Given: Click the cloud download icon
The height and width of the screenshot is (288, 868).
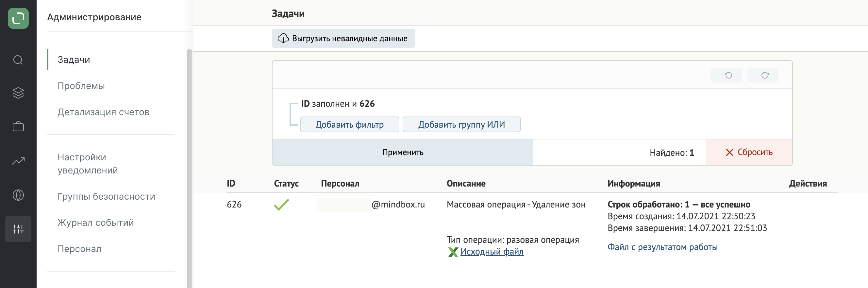Looking at the screenshot, I should point(283,39).
